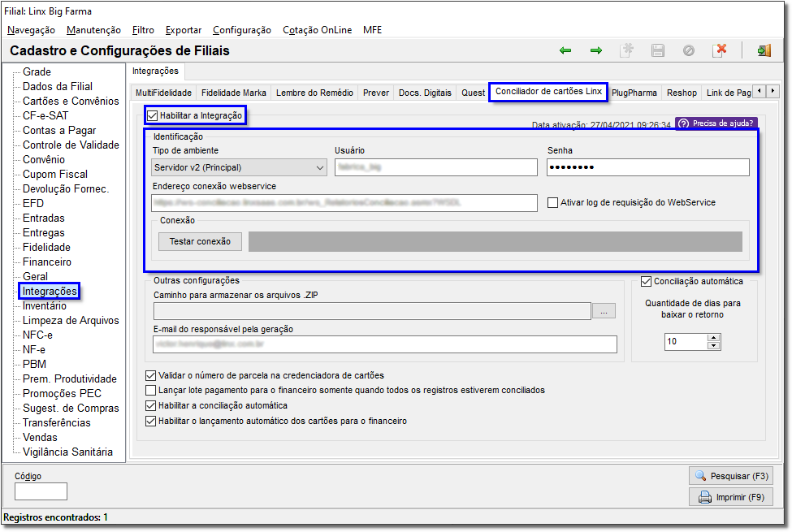
Task: Click the cancel circle icon in toolbar
Action: tap(689, 50)
